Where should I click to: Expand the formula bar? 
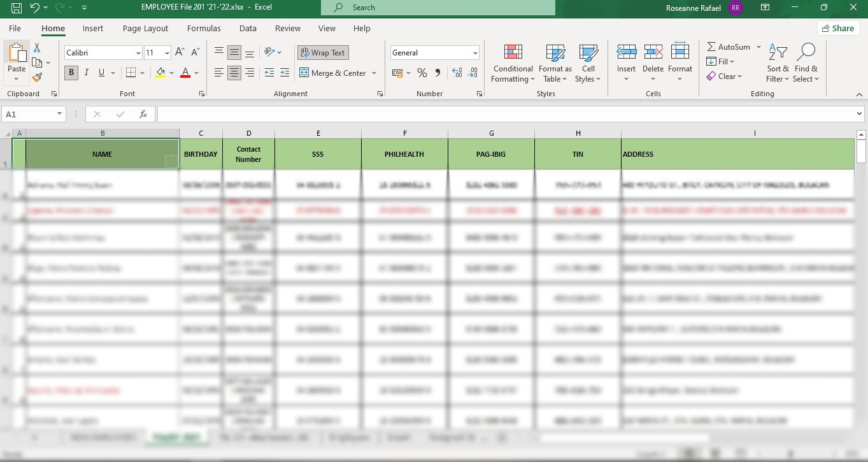coord(860,114)
